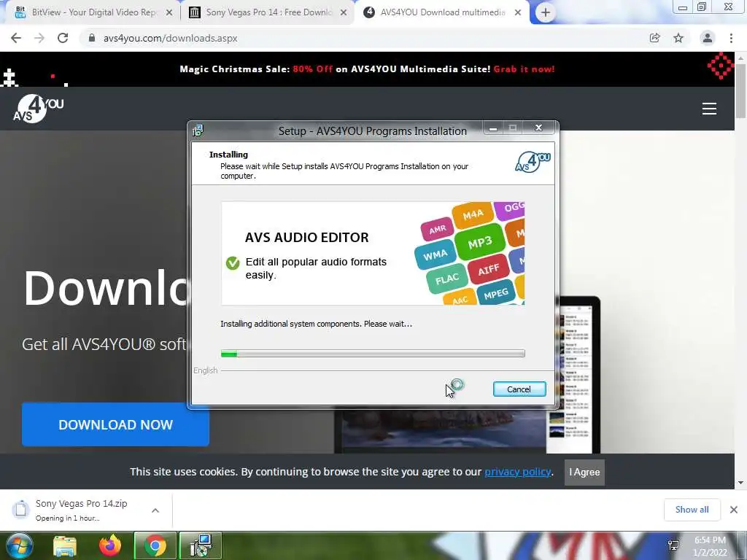
Task: Click the page vertical scrollbar thumb
Action: click(x=740, y=90)
